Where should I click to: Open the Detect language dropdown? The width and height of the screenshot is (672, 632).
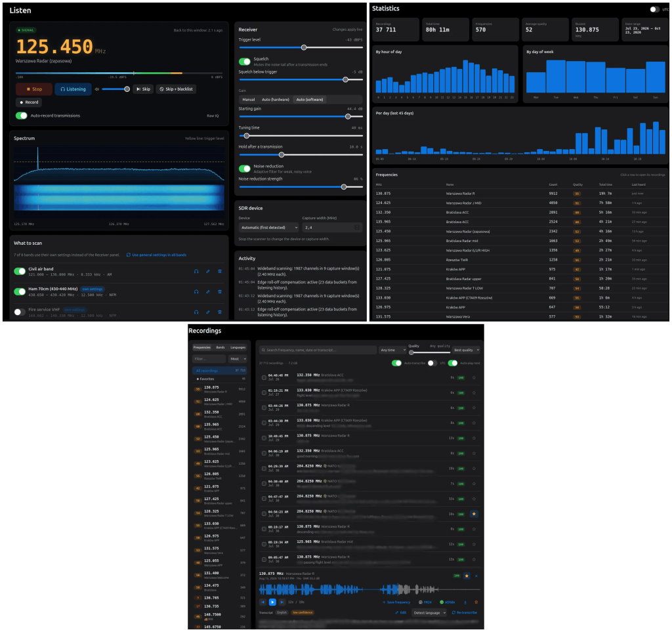(x=430, y=613)
